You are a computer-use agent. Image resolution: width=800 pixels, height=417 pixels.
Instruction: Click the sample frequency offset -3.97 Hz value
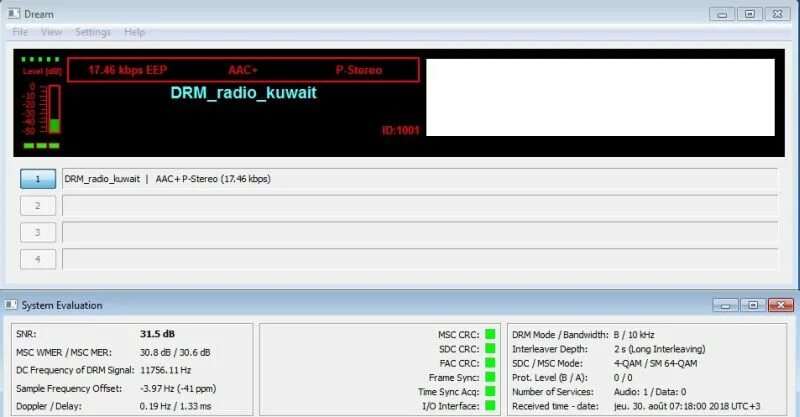pyautogui.click(x=178, y=388)
